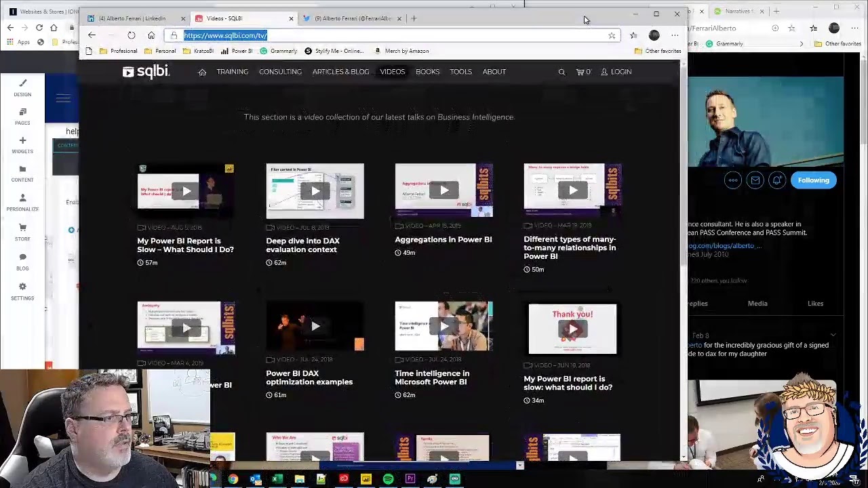Open 'Aggregations in Power BI' title link
Screen dimensions: 868x488
coord(443,239)
